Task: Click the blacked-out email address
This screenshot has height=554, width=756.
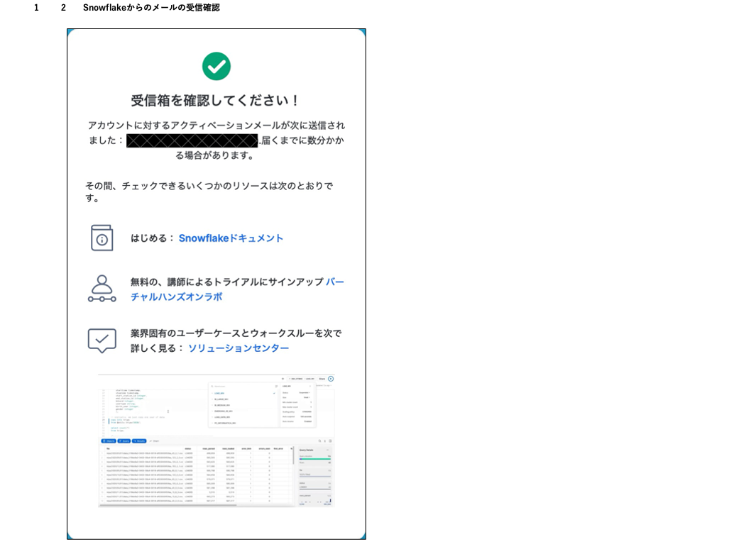Action: point(192,140)
